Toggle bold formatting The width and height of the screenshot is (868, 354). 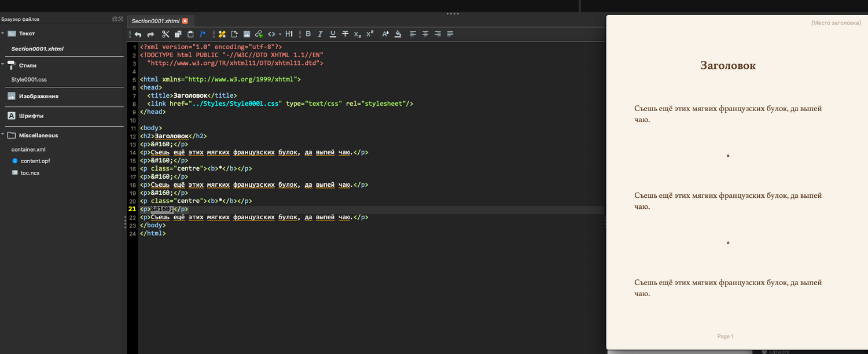[x=308, y=34]
